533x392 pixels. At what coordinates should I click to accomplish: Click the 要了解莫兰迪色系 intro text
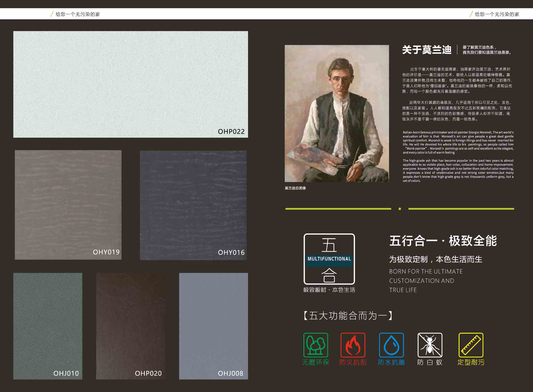coord(487,50)
